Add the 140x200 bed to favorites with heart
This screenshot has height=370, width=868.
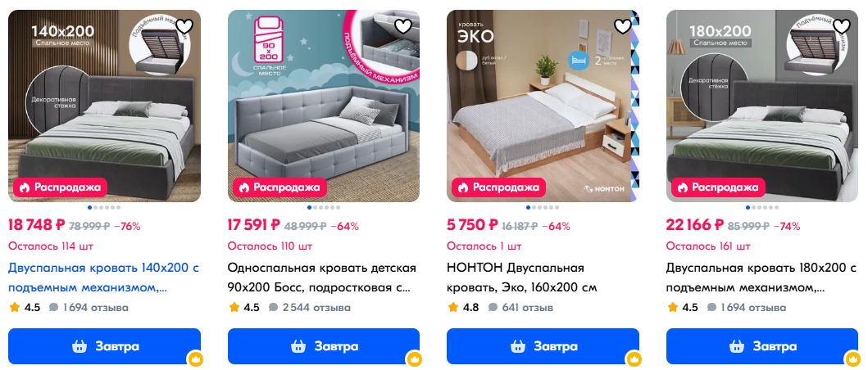[x=184, y=26]
